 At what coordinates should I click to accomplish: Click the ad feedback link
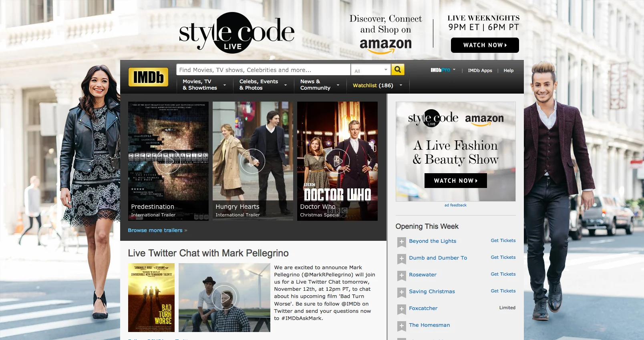[x=455, y=205]
